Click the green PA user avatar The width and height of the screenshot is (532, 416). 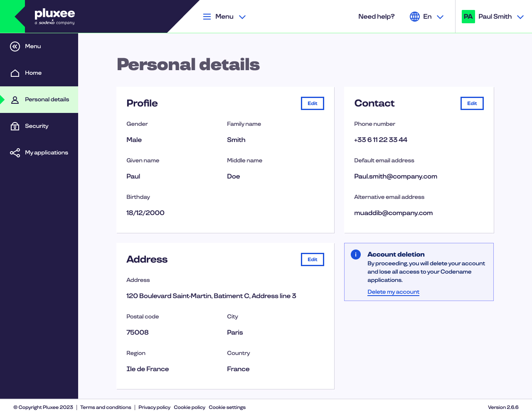click(468, 17)
